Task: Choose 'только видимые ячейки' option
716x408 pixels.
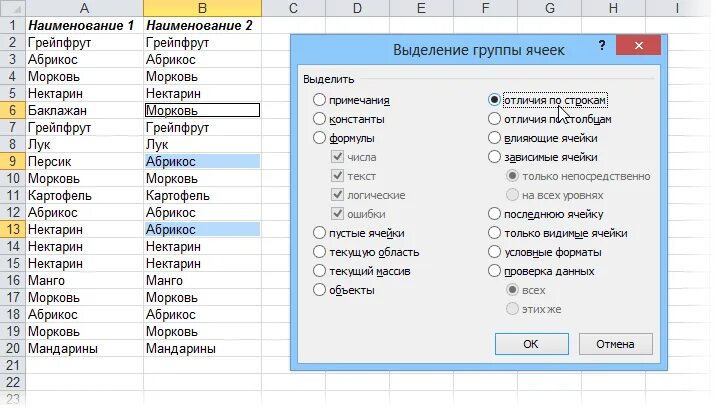Action: pos(494,233)
